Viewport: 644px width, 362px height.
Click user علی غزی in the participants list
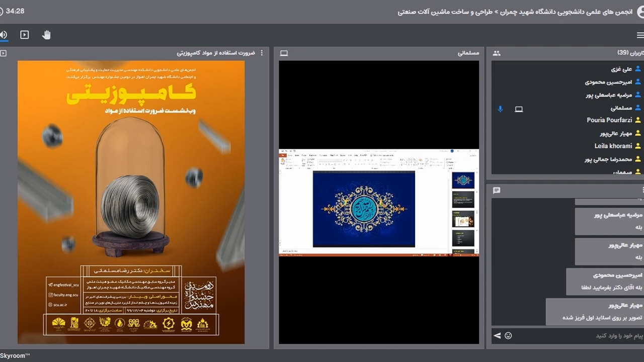621,69
